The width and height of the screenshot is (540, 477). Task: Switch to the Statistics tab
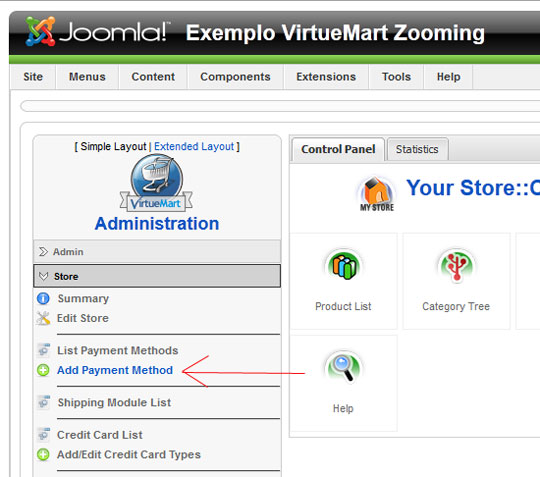[x=417, y=149]
